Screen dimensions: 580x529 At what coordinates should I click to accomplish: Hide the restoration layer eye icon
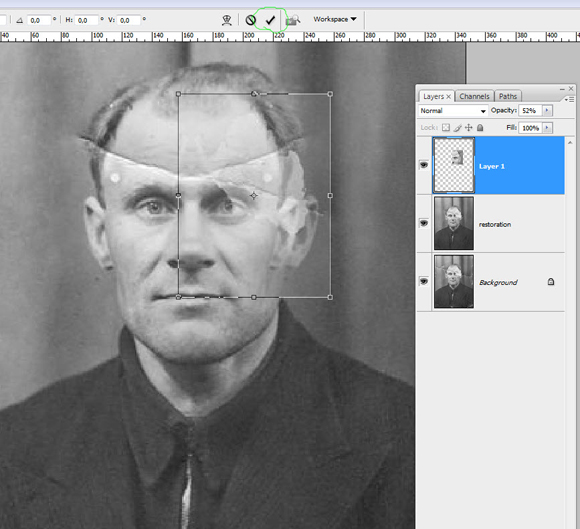424,223
